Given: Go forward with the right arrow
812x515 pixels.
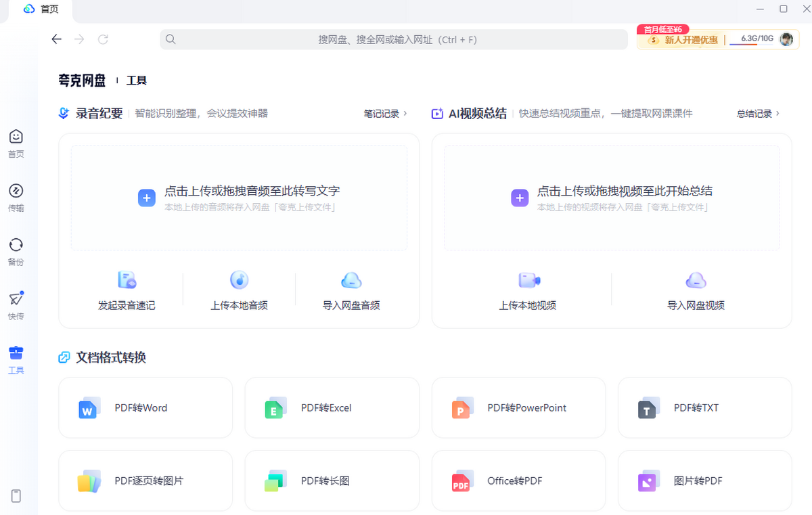Looking at the screenshot, I should [x=80, y=39].
